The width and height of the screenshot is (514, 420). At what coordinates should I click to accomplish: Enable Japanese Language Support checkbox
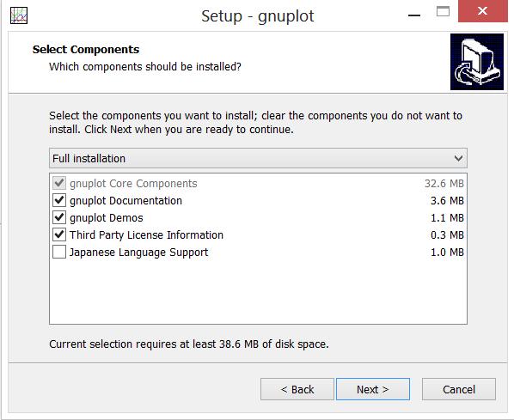[59, 252]
